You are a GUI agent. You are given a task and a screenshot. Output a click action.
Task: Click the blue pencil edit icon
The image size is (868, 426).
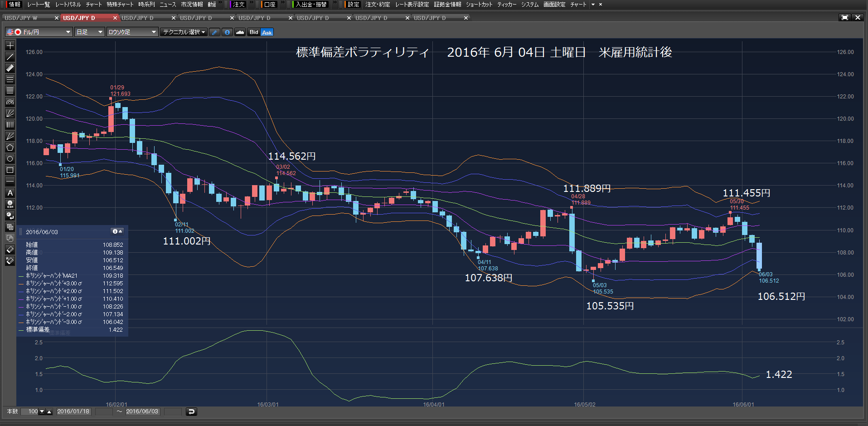coord(215,32)
